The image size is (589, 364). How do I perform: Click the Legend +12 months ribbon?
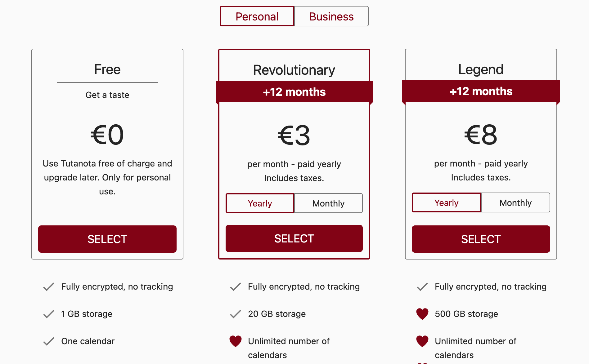coord(481,91)
